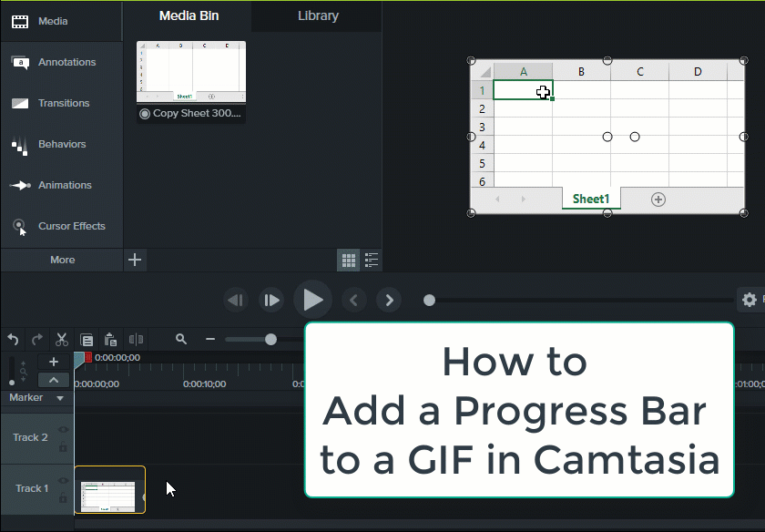Add a new track with the plus button

point(53,361)
